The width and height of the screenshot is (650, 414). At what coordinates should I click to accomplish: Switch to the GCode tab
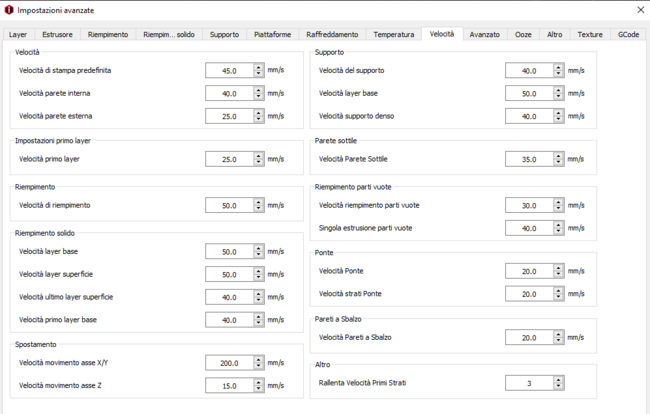(x=628, y=34)
